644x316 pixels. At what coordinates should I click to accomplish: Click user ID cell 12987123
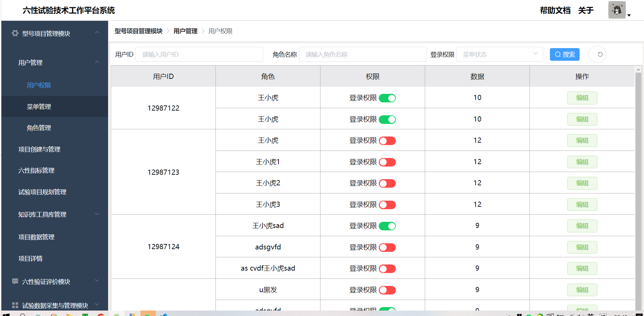(x=163, y=172)
